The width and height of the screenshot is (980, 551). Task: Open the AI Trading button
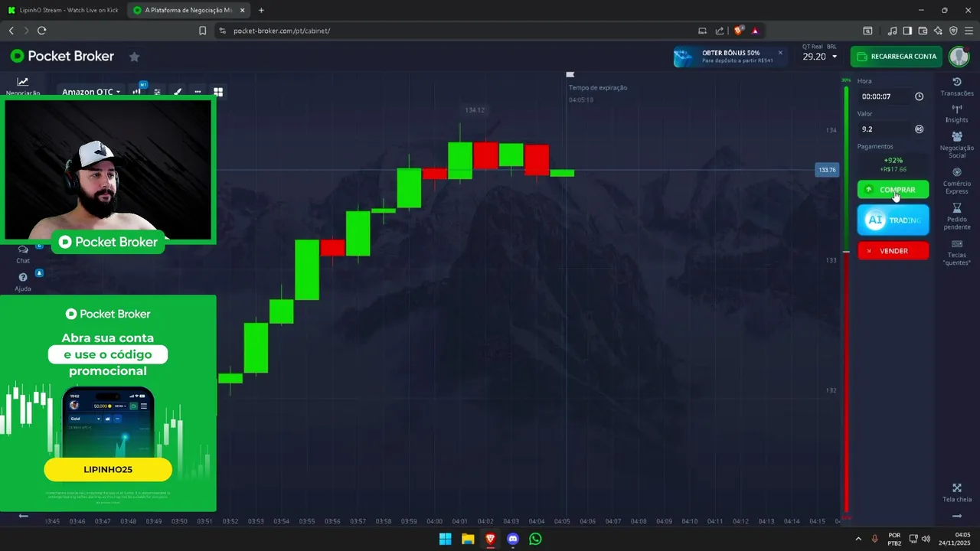point(893,220)
